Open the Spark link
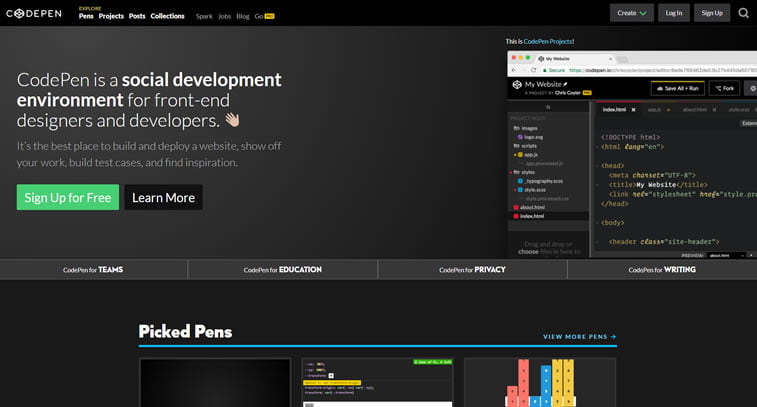 coord(204,16)
